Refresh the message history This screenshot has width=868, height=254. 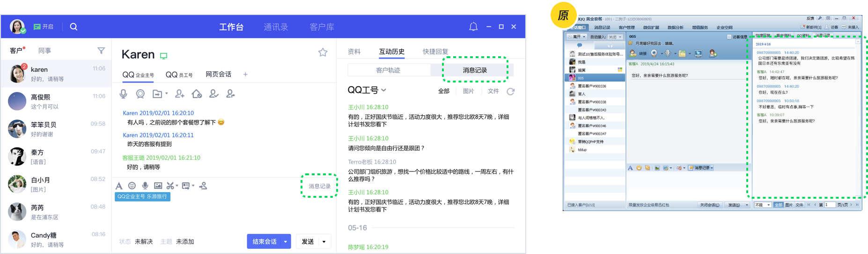[x=511, y=91]
